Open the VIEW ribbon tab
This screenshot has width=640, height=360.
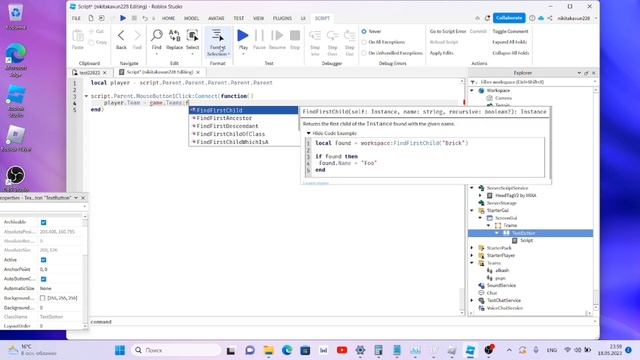(x=258, y=18)
